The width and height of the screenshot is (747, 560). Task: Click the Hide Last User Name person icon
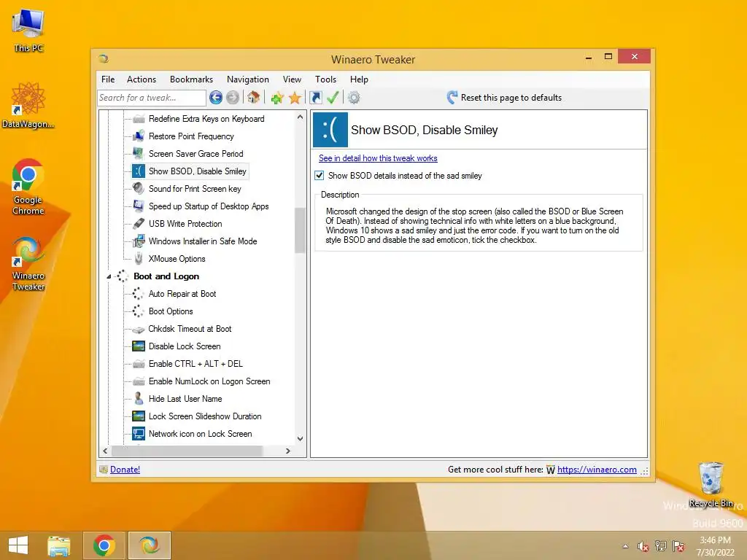tap(139, 399)
